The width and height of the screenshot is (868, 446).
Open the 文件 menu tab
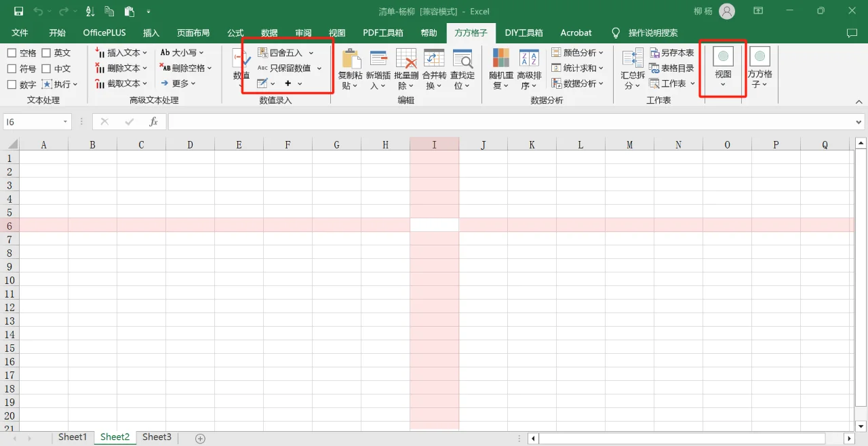20,33
